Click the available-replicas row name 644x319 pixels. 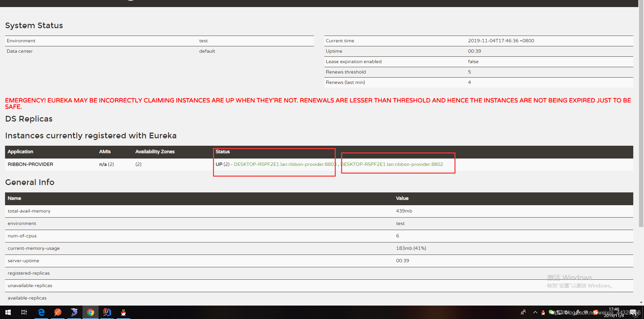[27, 298]
